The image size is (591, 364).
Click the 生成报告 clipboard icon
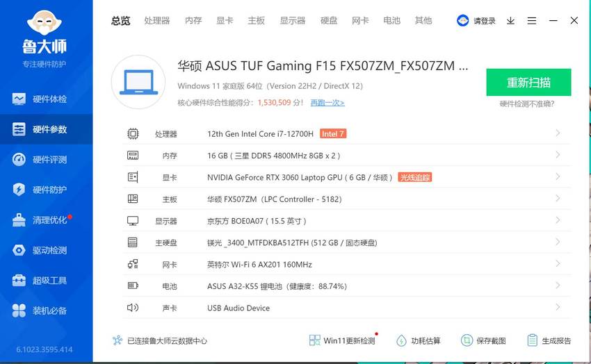pyautogui.click(x=532, y=340)
